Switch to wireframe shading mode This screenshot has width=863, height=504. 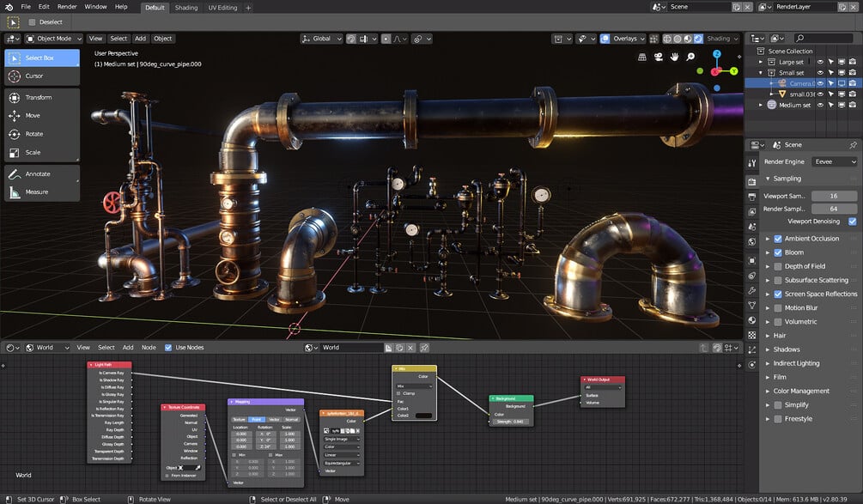(x=667, y=39)
